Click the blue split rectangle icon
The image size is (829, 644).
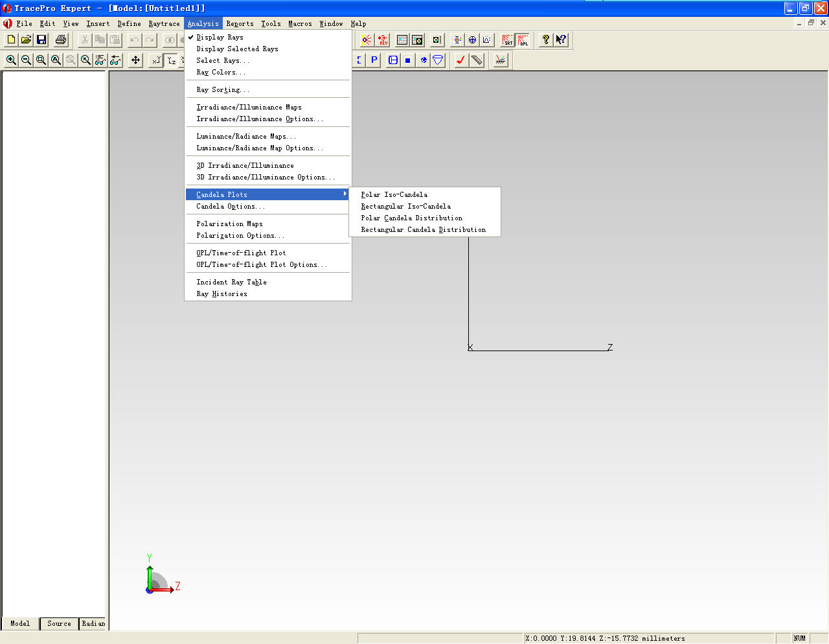point(393,60)
